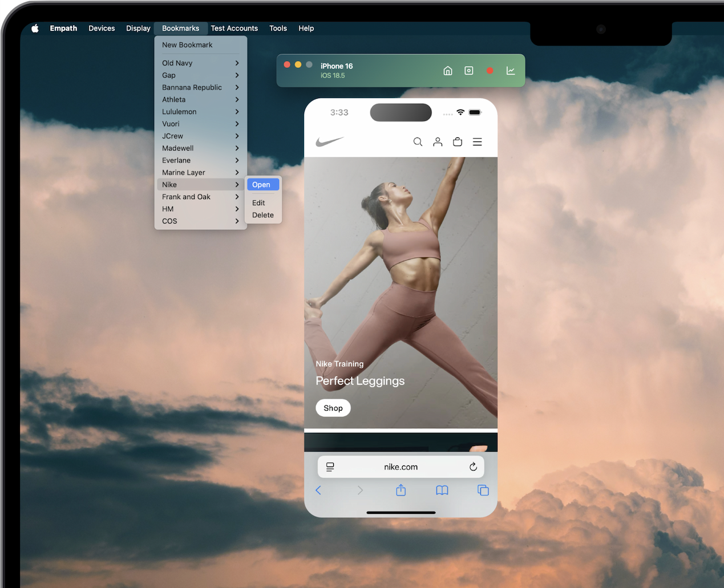This screenshot has width=724, height=588.
Task: Expand the Old Navy bookmark submenu
Action: (200, 63)
